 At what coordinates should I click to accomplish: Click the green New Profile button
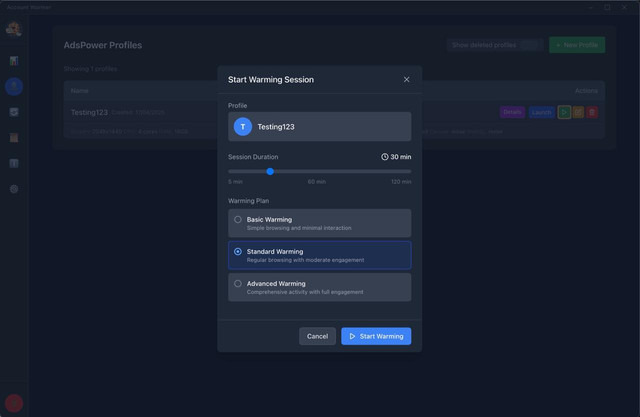[577, 45]
